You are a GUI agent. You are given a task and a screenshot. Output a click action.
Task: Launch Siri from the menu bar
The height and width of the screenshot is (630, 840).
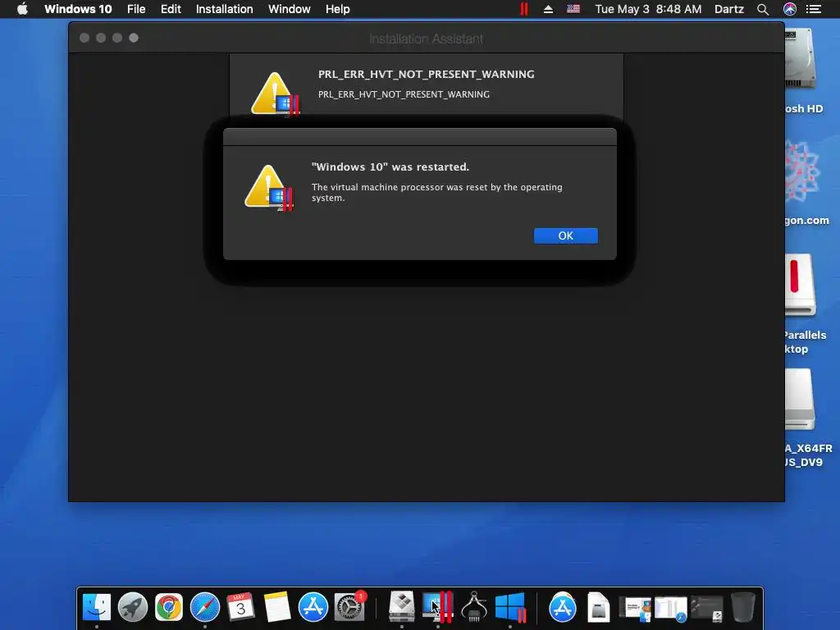tap(790, 9)
